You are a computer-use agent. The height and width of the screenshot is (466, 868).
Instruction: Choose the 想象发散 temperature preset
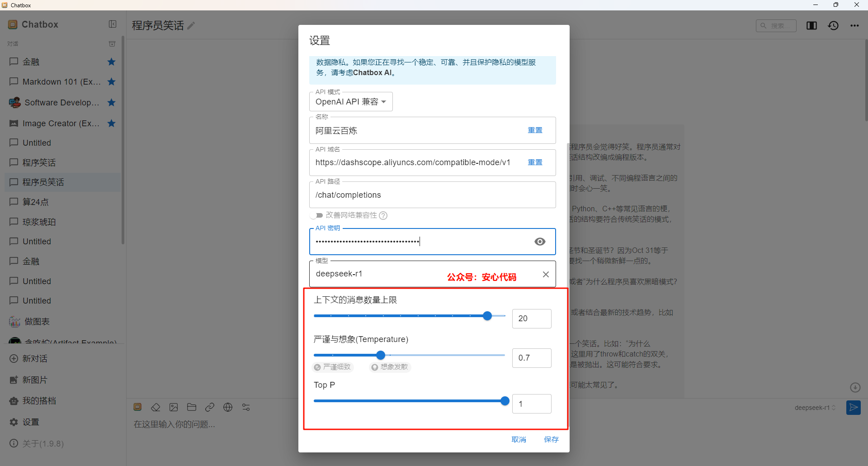[x=390, y=367]
